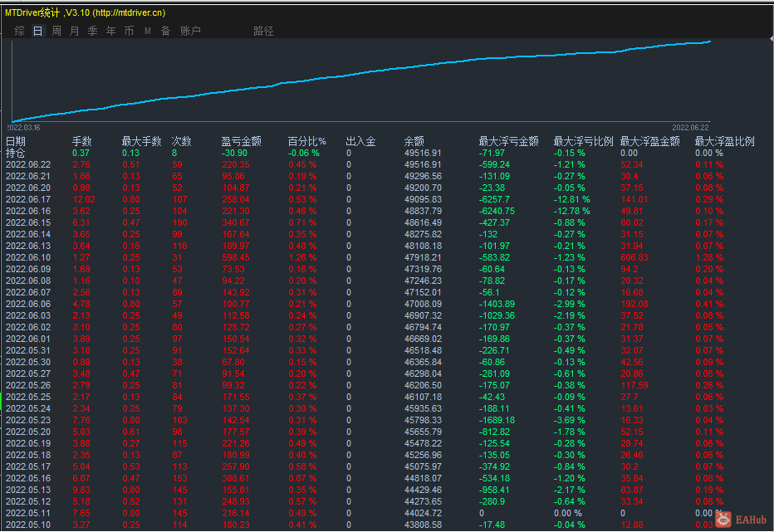Click the 最大浮亏金额 column header
774x532 pixels.
point(508,142)
